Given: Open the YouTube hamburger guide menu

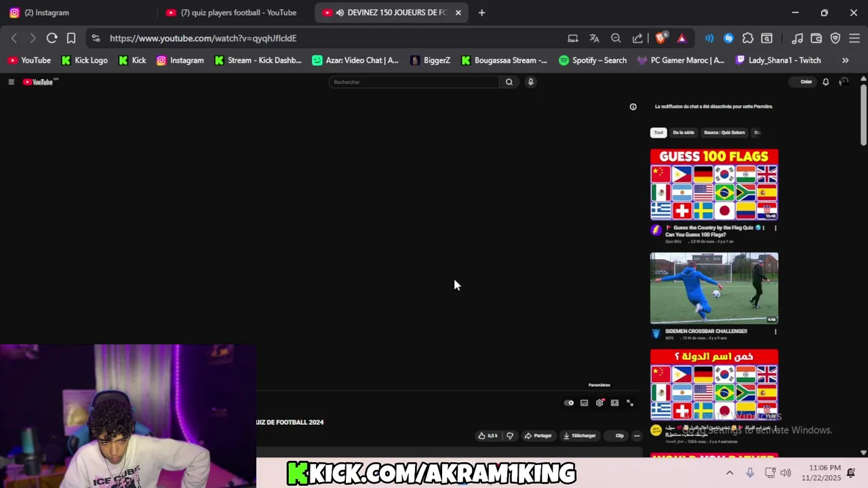Looking at the screenshot, I should [11, 82].
